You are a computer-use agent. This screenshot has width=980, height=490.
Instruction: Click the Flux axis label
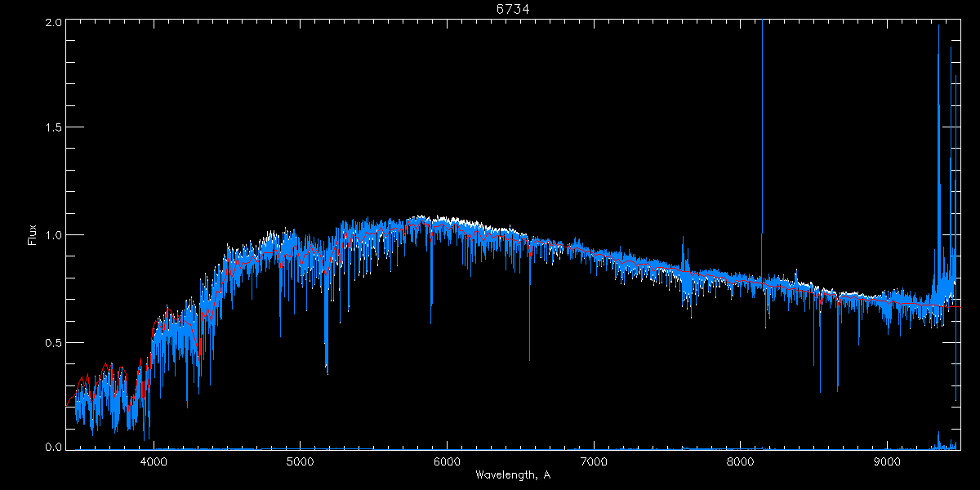tap(33, 234)
